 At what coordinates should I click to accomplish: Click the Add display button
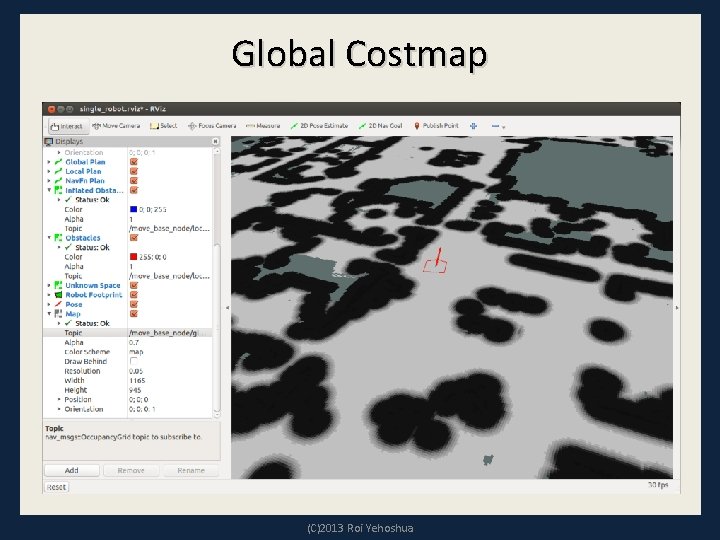(72, 470)
